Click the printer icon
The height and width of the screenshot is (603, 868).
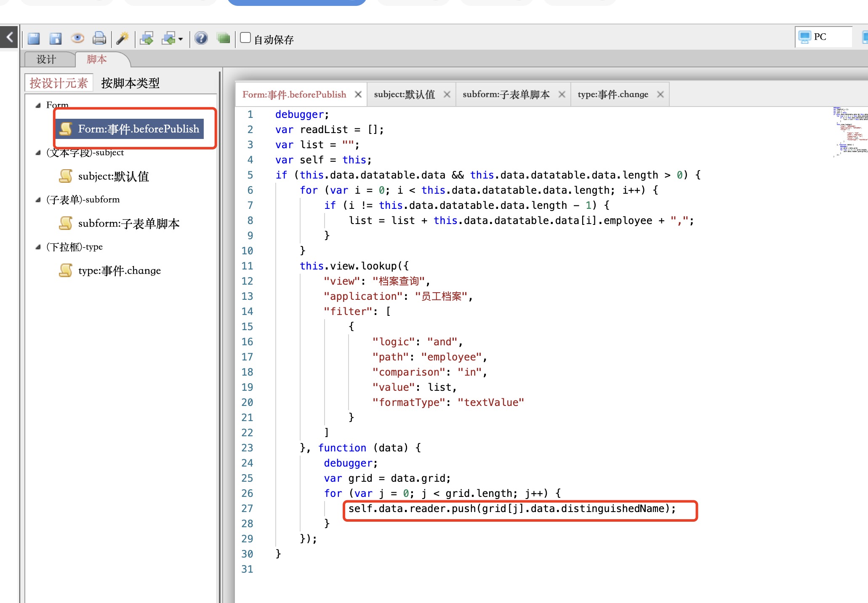99,39
